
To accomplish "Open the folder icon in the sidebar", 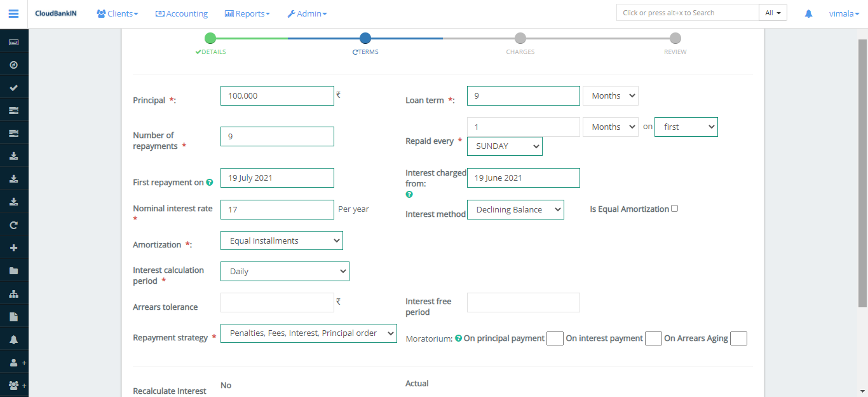I will pos(13,270).
